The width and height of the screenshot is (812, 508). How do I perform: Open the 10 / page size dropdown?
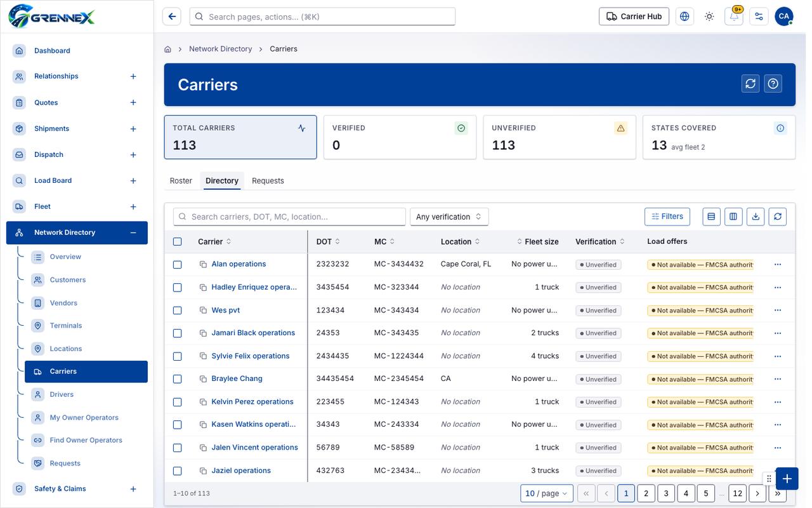point(547,493)
